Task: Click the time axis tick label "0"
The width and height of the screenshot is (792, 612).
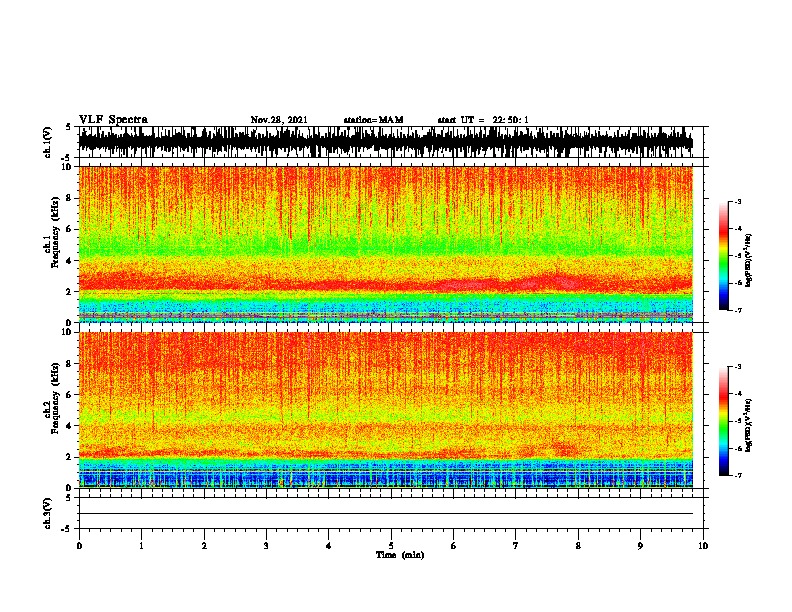Action: (79, 545)
